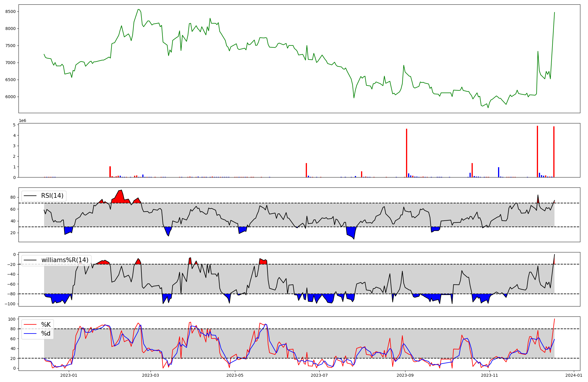Viewport: 588px width, 382px height.
Task: Click the 2023-11 date tick label
Action: 490,375
